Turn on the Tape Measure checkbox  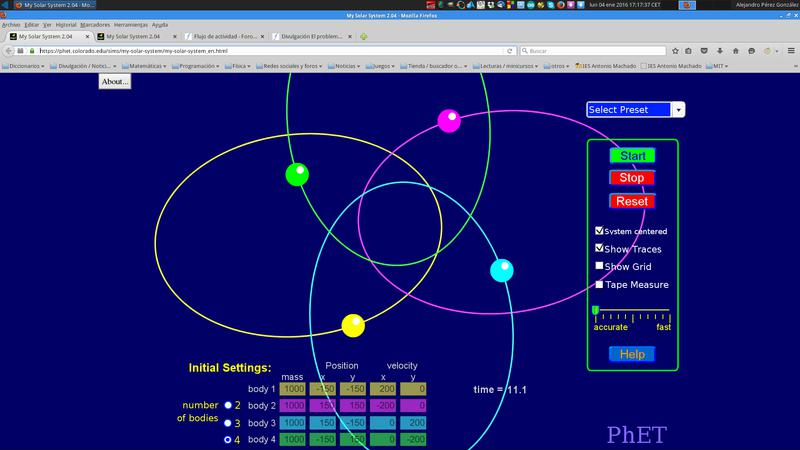coord(599,284)
